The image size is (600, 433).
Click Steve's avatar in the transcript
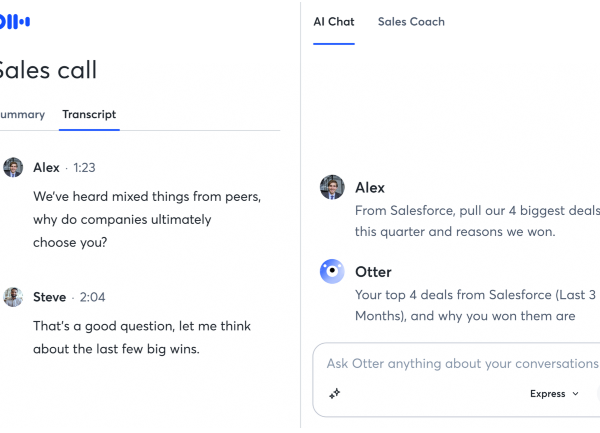pyautogui.click(x=13, y=297)
